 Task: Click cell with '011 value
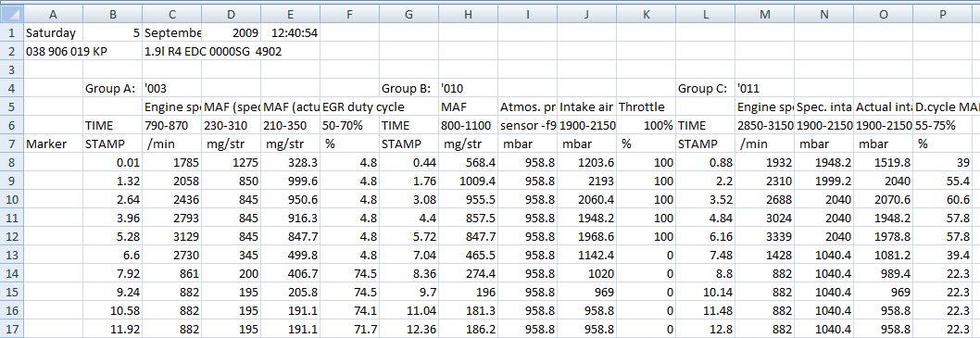[764, 89]
